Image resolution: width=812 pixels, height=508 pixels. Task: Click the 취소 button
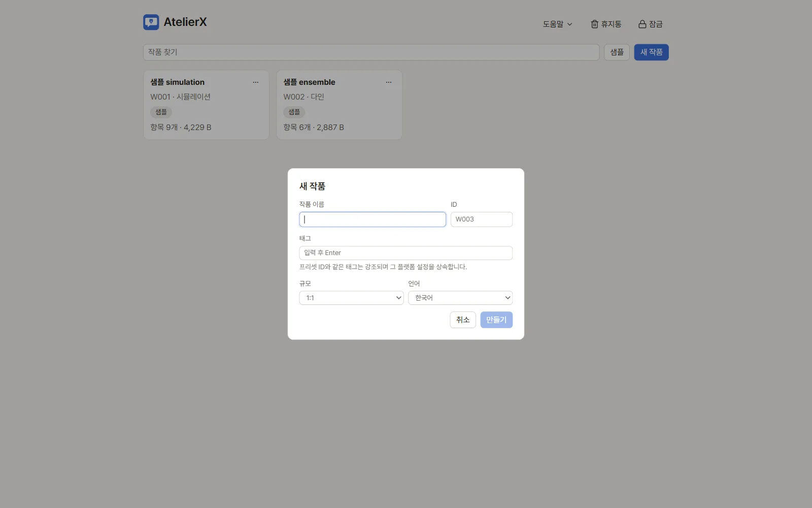pos(463,320)
